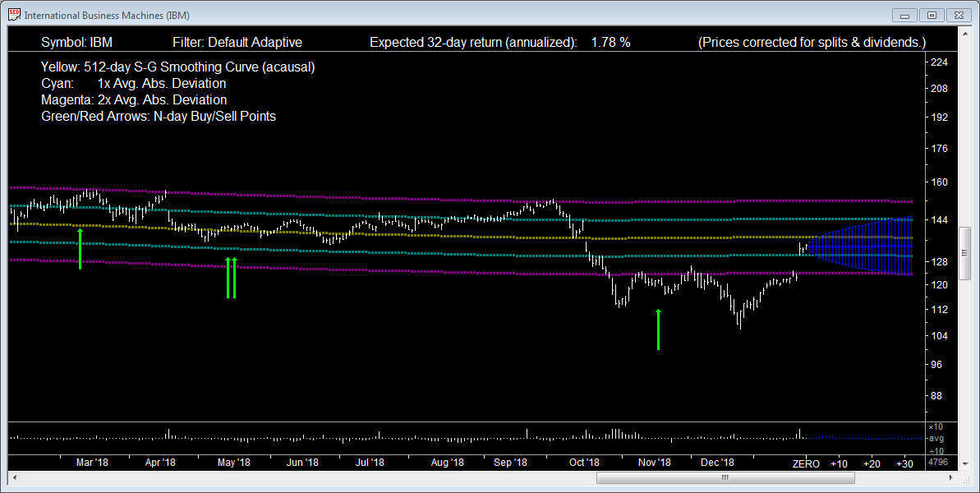Click the Jun '18 date axis label

click(302, 463)
